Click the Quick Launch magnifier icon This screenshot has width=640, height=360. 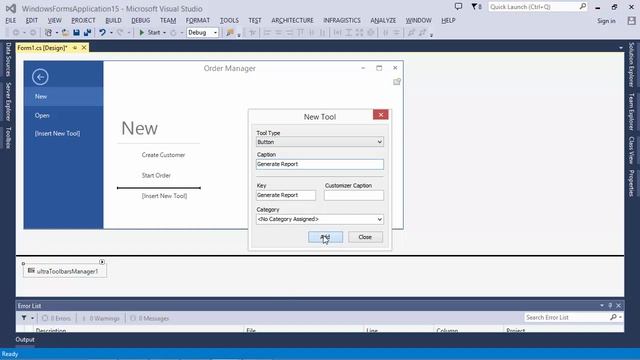click(582, 7)
